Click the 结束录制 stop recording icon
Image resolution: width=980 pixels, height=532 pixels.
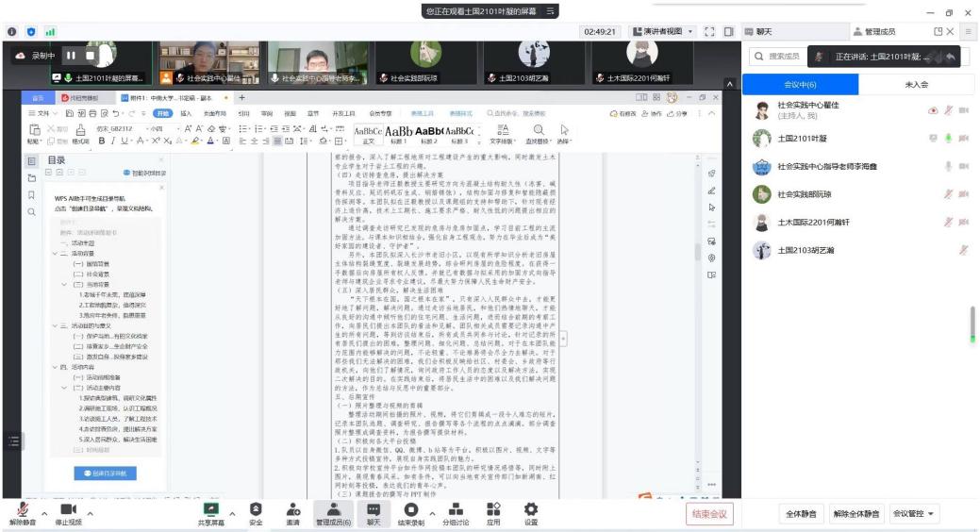pyautogui.click(x=410, y=512)
